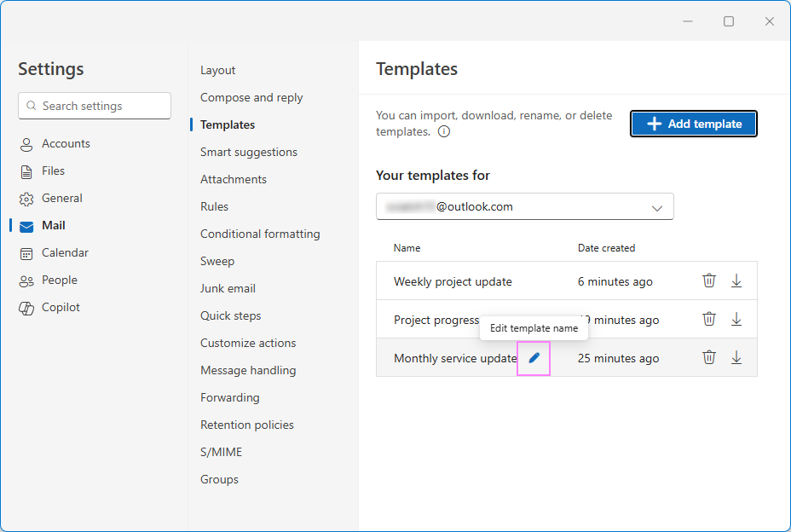Select the Mail envelope icon
Image resolution: width=791 pixels, height=532 pixels.
tap(27, 225)
